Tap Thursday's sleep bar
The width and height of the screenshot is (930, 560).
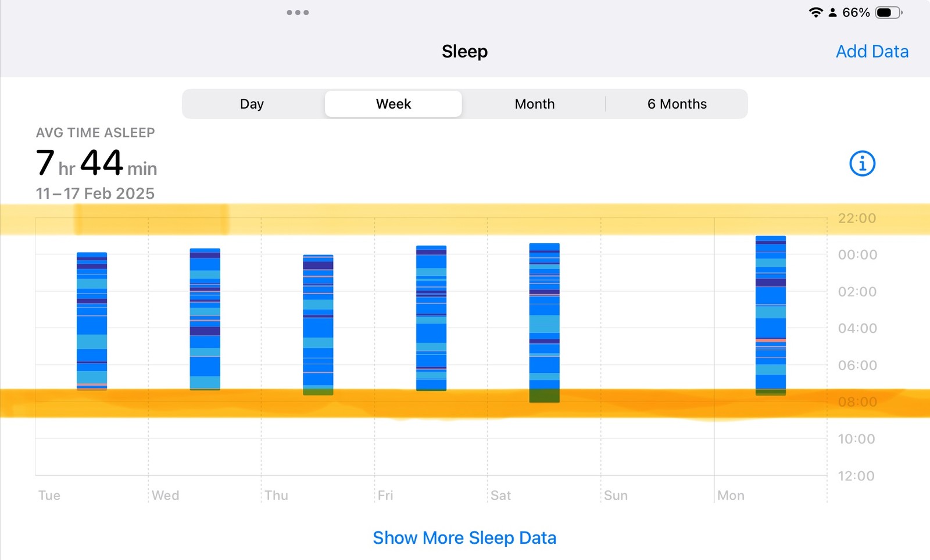318,325
